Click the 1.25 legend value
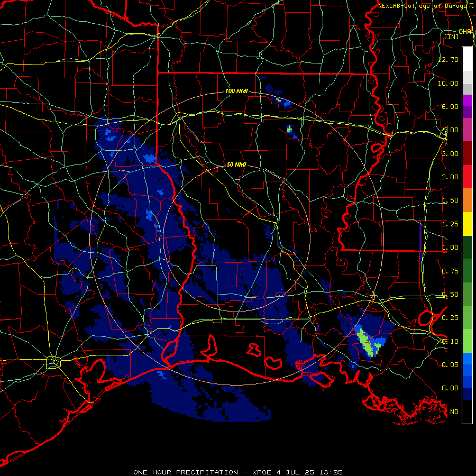The image size is (476, 476). 450,224
